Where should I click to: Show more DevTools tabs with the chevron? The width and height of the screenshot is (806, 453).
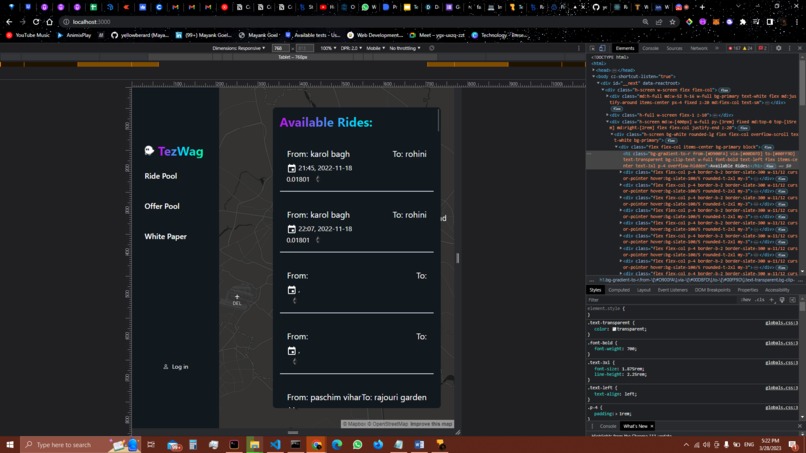click(717, 48)
